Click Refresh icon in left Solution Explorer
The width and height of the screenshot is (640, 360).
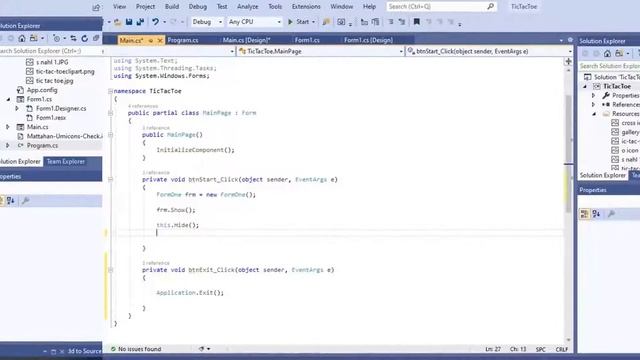coord(84,38)
